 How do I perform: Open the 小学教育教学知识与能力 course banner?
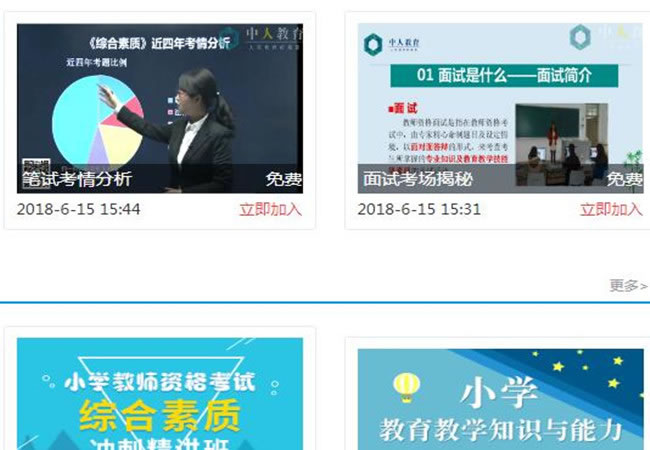tap(500, 399)
